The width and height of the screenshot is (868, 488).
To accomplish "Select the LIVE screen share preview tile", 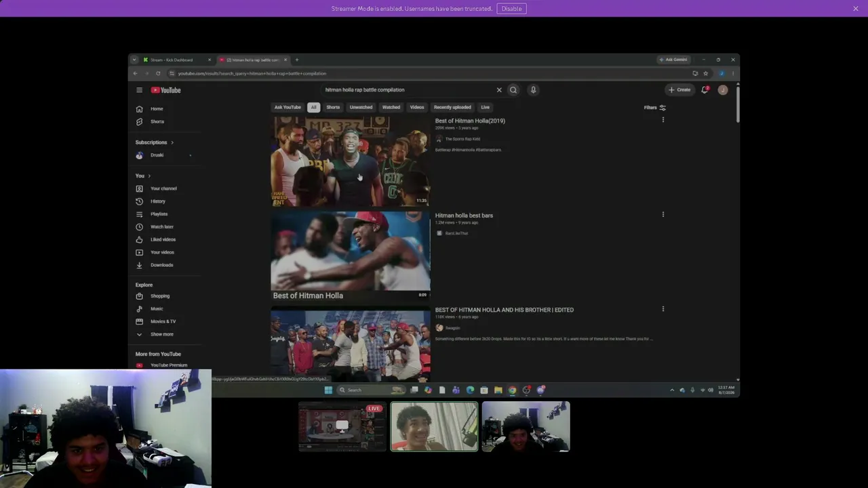I will (x=342, y=426).
